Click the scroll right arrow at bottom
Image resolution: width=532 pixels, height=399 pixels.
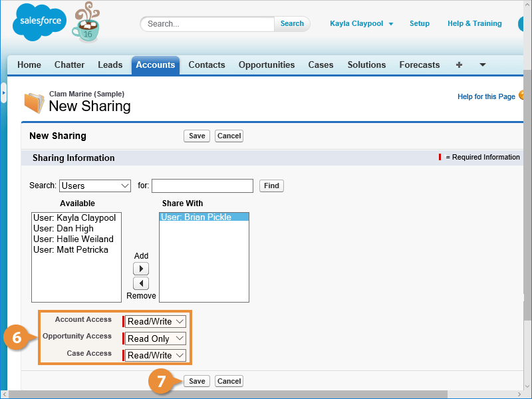519,394
